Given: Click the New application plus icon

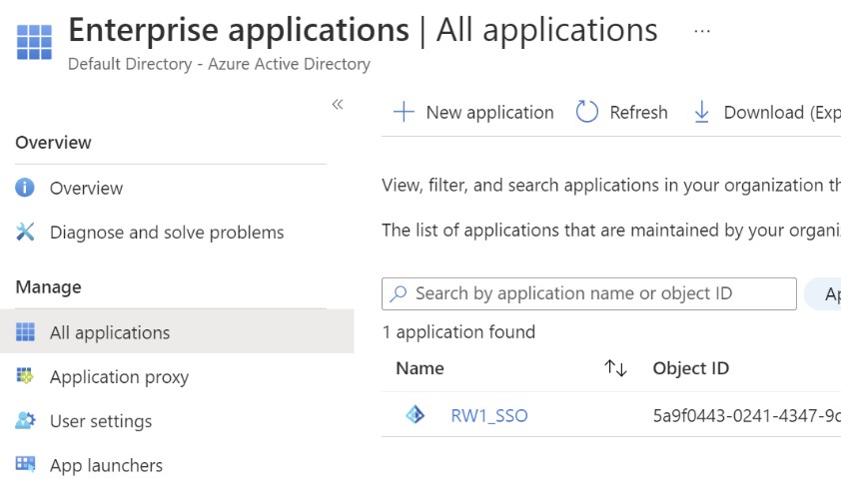Looking at the screenshot, I should (x=404, y=112).
